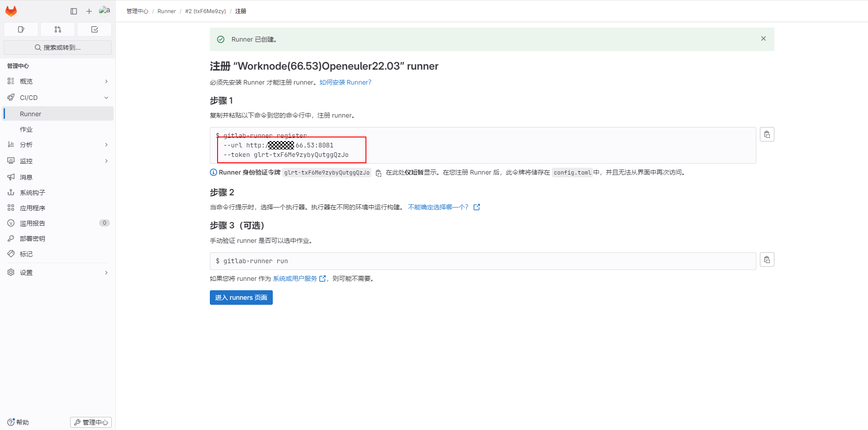Click the 步骤 2 heading
This screenshot has width=868, height=430.
pyautogui.click(x=222, y=193)
